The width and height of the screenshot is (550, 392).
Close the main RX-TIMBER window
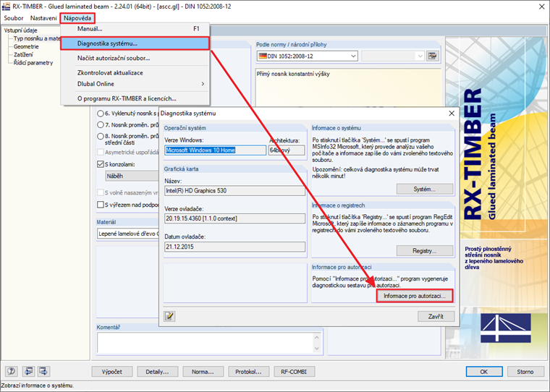click(x=541, y=7)
